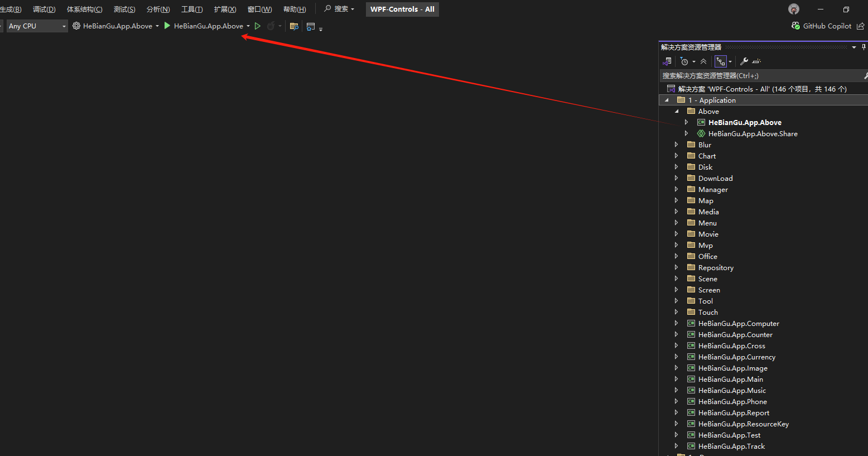This screenshot has width=868, height=456.
Task: Open the pending changes filter dropdown arrow
Action: (x=693, y=61)
